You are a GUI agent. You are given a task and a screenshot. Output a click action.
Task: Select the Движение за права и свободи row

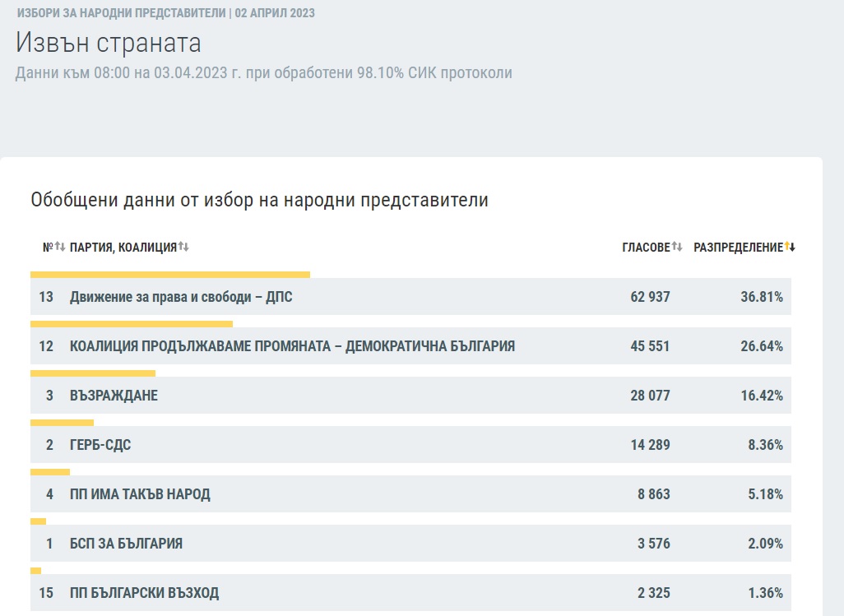tap(181, 297)
